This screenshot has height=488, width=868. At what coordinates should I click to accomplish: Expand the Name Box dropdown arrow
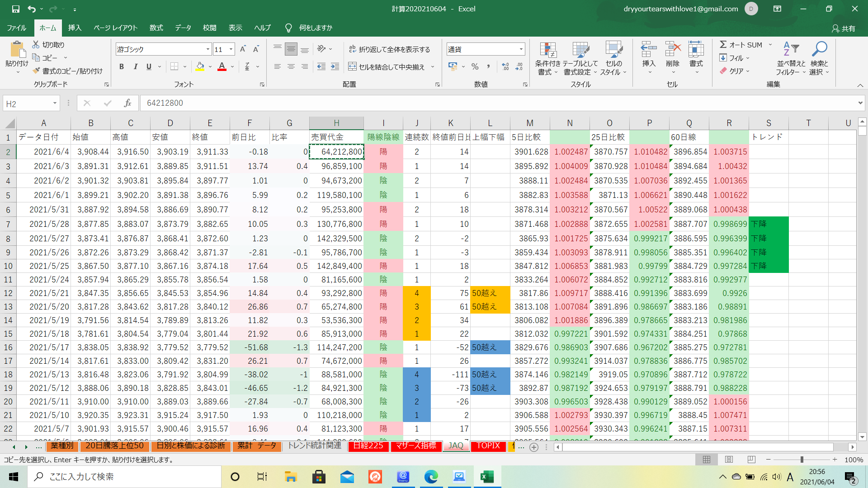55,103
